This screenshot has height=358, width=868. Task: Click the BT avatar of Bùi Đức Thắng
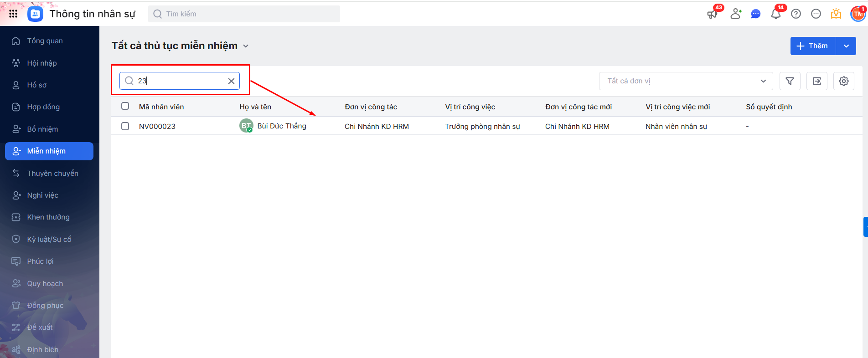[246, 126]
